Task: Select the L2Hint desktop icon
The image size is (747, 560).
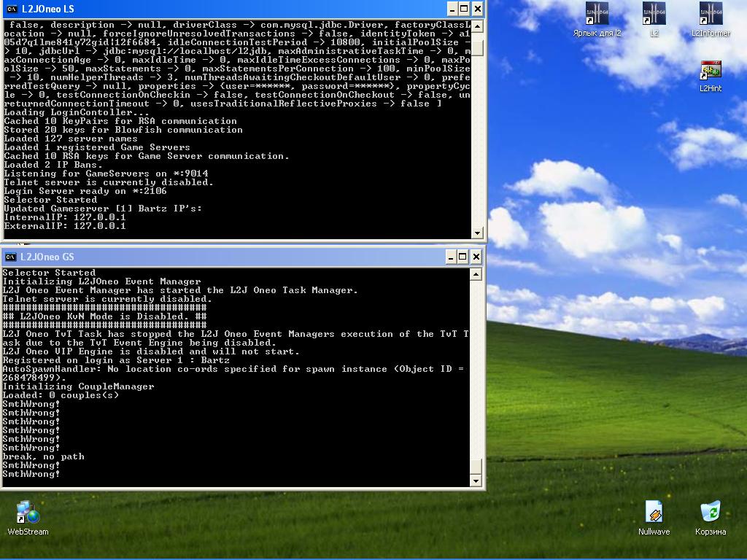Action: pyautogui.click(x=711, y=76)
